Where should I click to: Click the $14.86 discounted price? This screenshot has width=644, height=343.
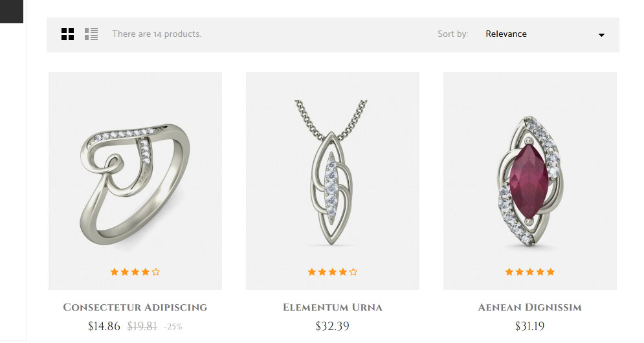(104, 326)
